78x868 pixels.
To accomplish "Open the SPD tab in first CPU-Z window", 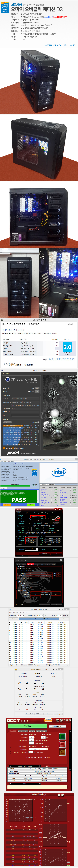I will click(42, 513).
